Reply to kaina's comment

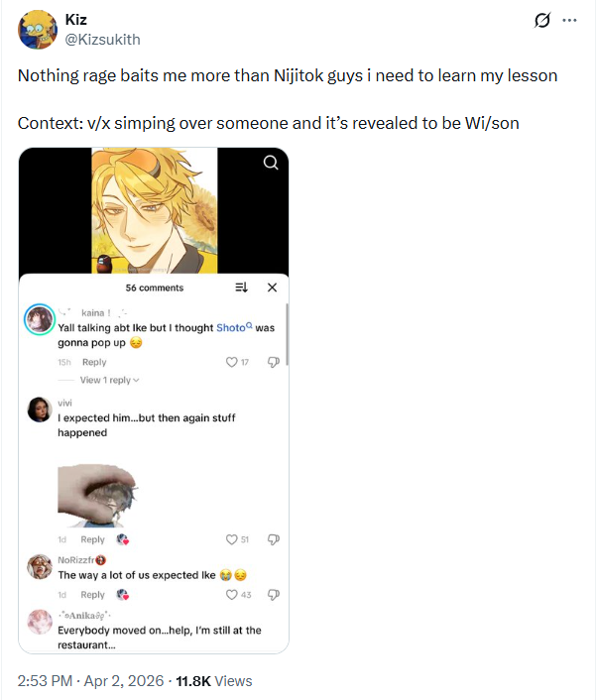pyautogui.click(x=94, y=362)
